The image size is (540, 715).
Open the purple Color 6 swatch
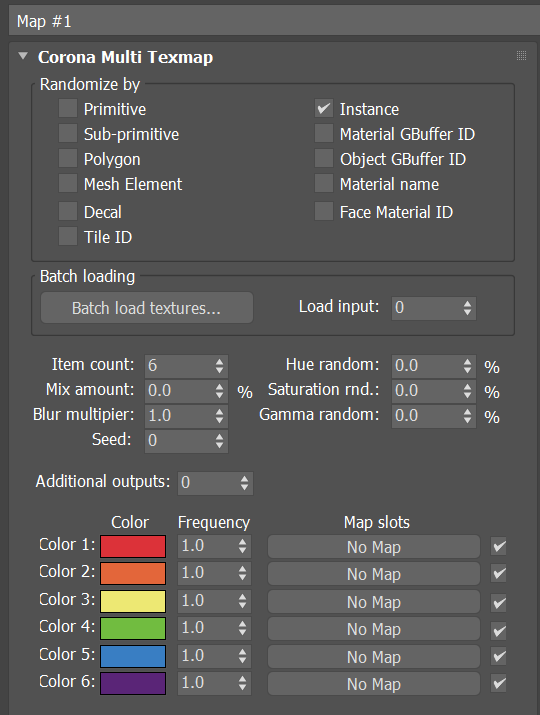(133, 684)
